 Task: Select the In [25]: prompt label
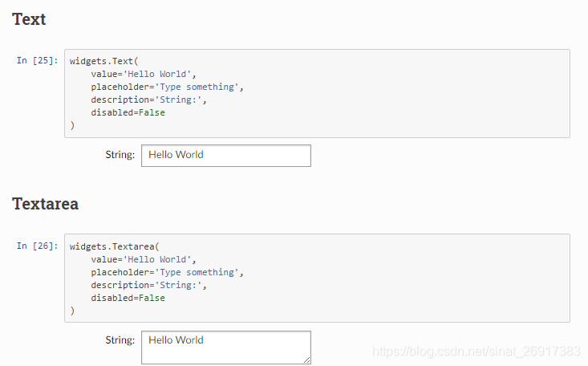coord(37,60)
